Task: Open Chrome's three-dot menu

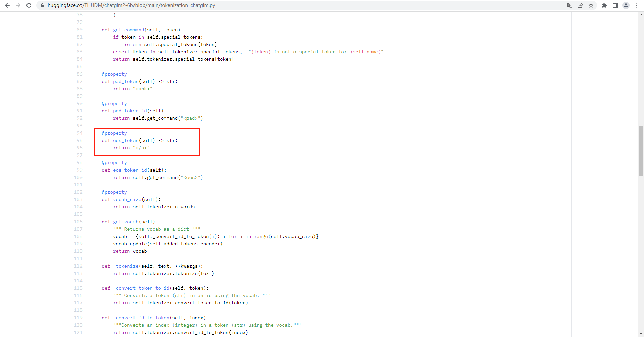Action: (637, 5)
